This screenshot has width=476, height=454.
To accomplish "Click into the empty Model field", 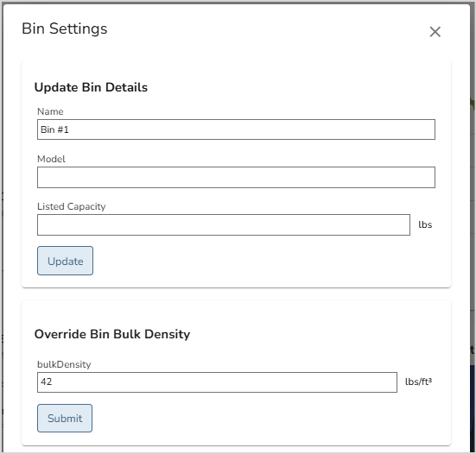I will [236, 177].
